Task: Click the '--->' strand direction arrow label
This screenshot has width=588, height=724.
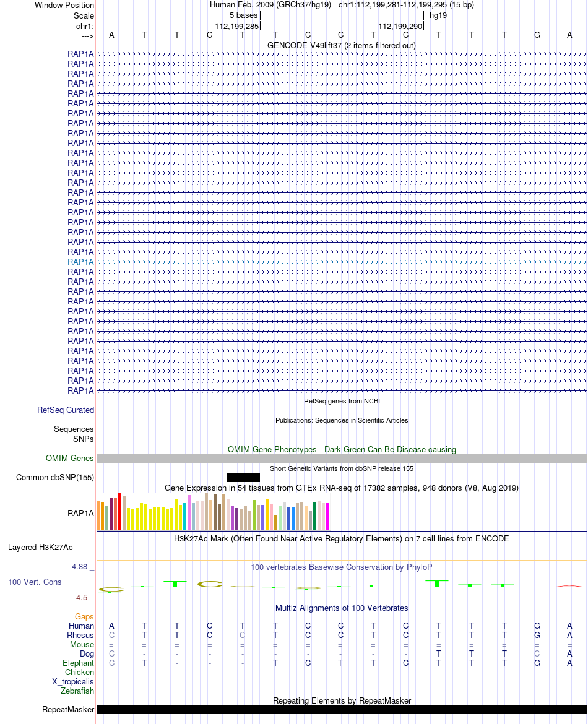Action: 87,36
